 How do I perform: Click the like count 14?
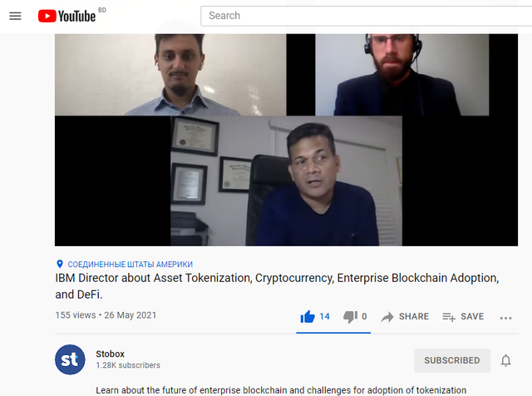[324, 316]
